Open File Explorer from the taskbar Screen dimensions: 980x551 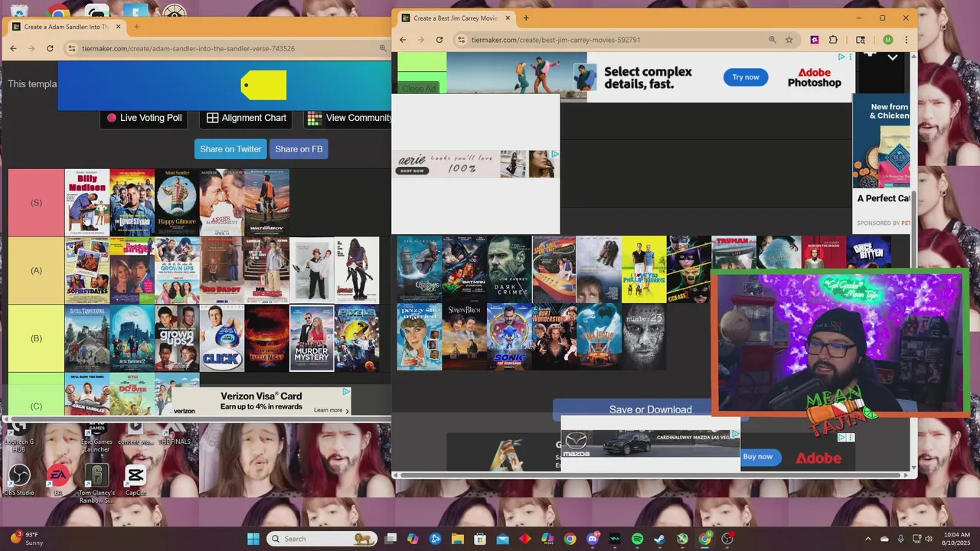[458, 539]
